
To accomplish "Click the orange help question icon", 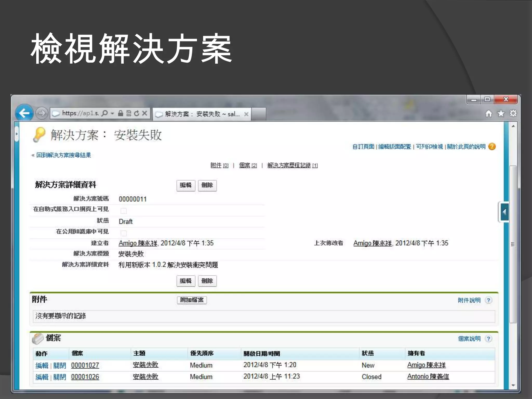I will coord(492,147).
